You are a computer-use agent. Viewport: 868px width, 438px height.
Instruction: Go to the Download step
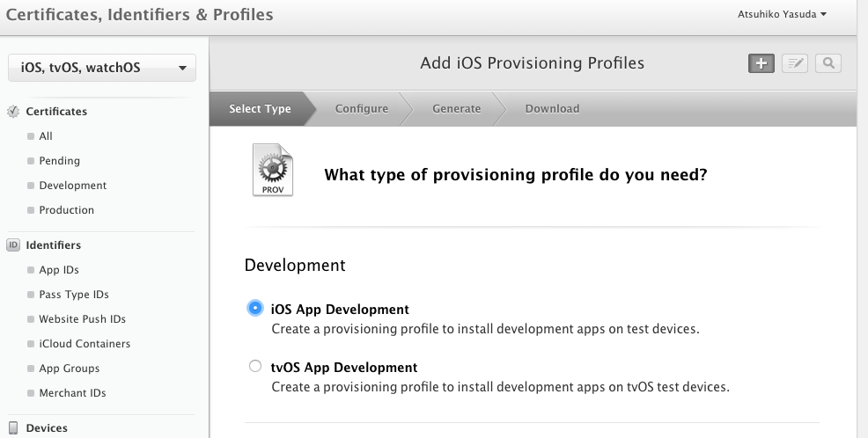[x=553, y=108]
